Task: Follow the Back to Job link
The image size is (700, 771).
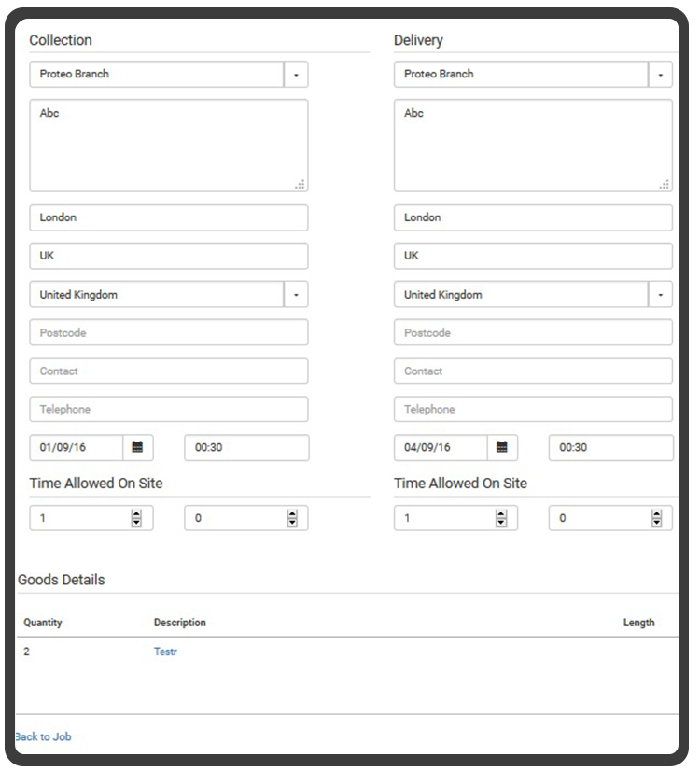Action: (43, 736)
